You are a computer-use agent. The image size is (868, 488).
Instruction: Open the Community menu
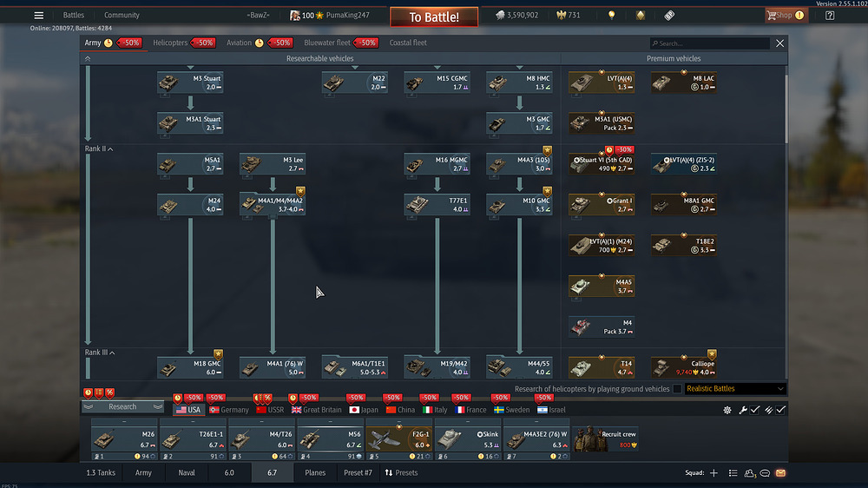[x=122, y=16]
